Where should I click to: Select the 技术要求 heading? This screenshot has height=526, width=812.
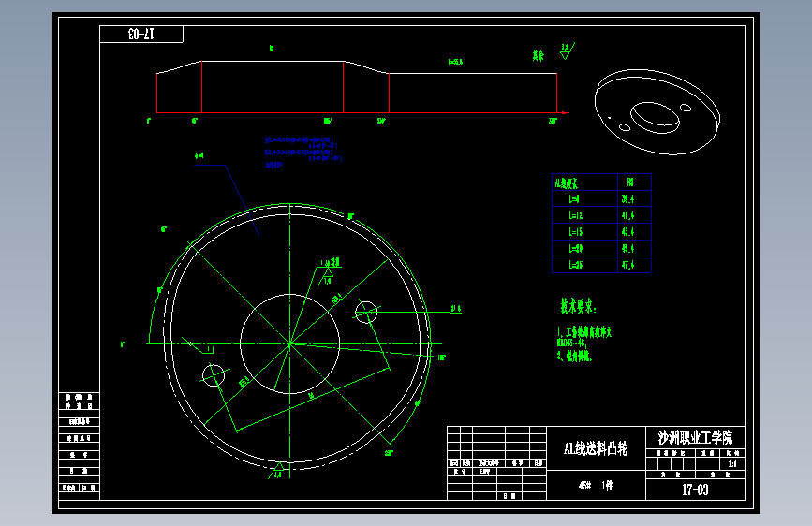pyautogui.click(x=579, y=306)
